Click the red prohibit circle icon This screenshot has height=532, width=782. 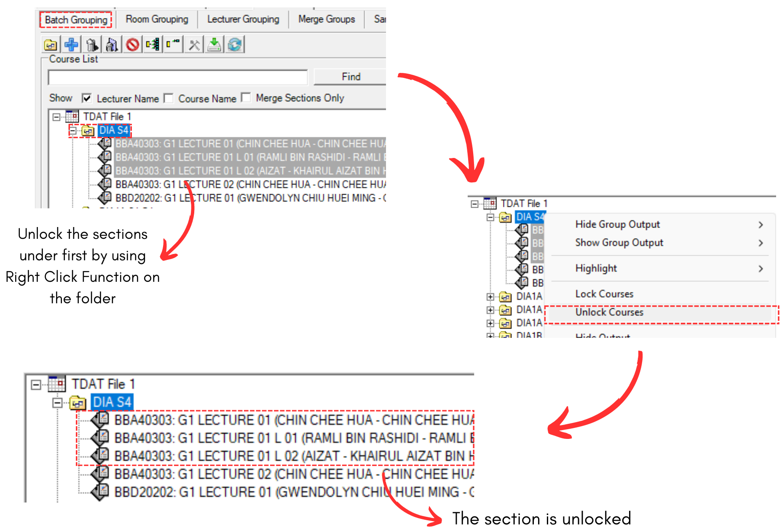pos(133,44)
